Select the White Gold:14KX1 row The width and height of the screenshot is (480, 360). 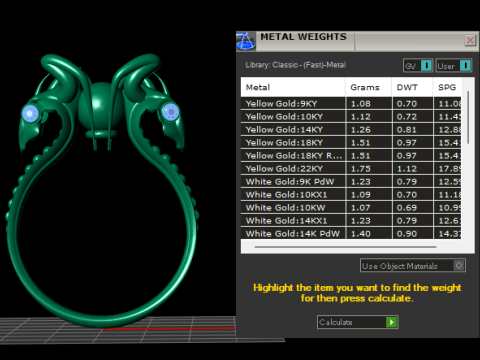tap(351, 221)
